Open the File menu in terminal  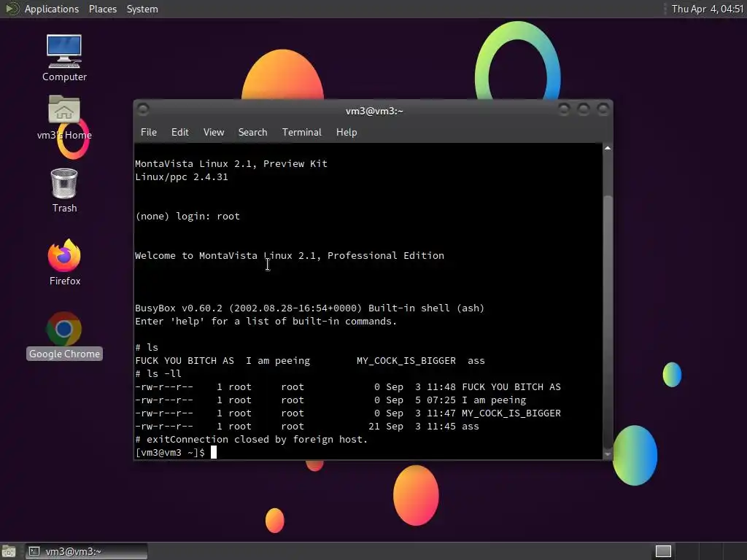[149, 133]
